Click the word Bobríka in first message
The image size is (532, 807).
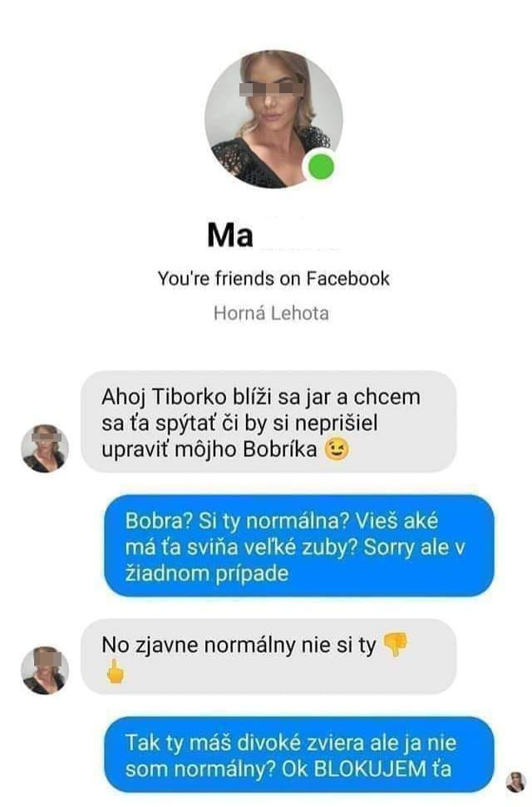[280, 449]
